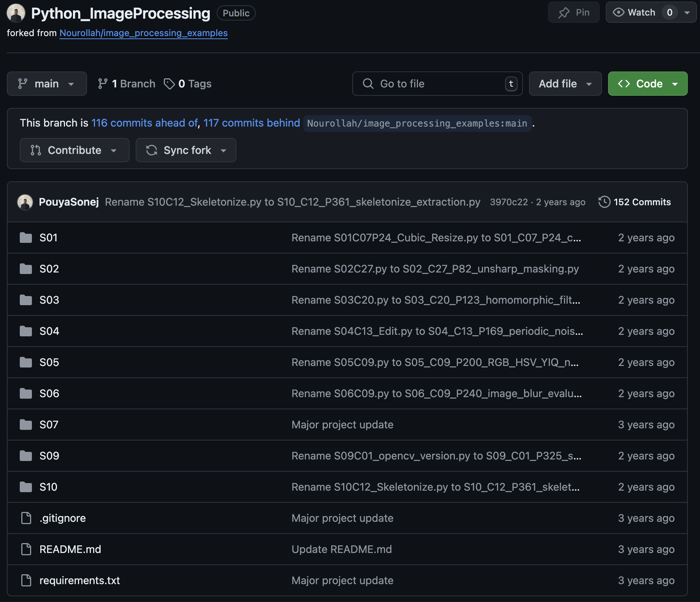700x602 pixels.
Task: Open the S06 folder
Action: point(49,393)
